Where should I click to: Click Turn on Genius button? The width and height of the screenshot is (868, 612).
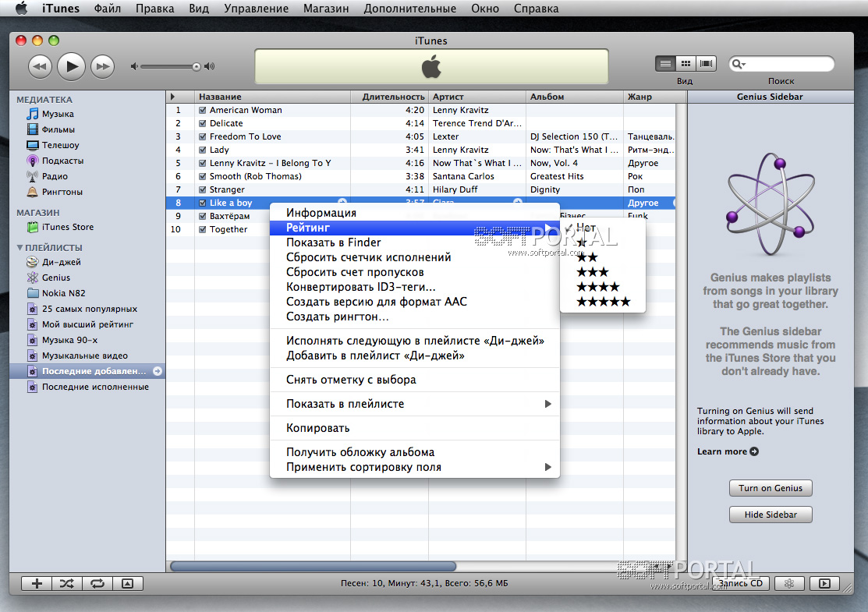point(771,488)
